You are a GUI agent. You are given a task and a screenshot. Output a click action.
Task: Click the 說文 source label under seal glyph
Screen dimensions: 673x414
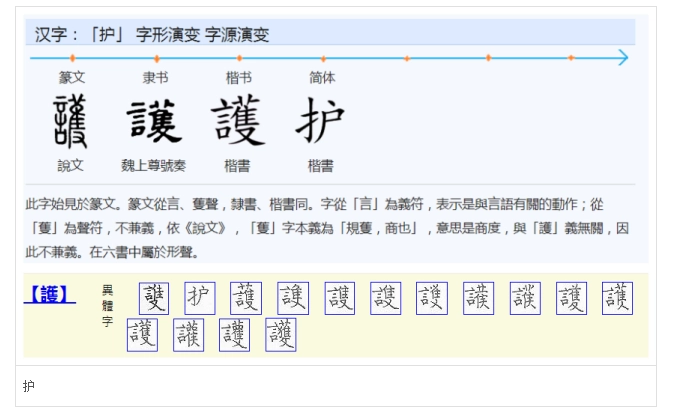pyautogui.click(x=71, y=166)
